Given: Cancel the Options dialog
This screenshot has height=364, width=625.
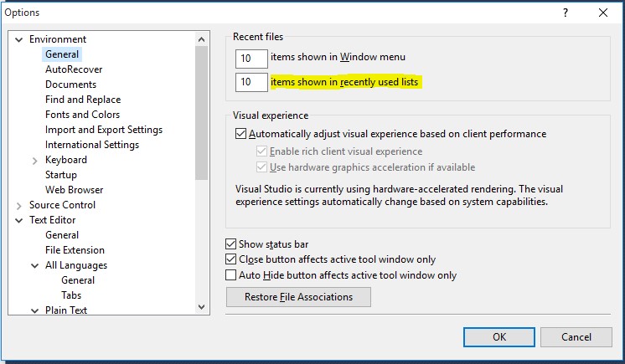Looking at the screenshot, I should tap(576, 337).
